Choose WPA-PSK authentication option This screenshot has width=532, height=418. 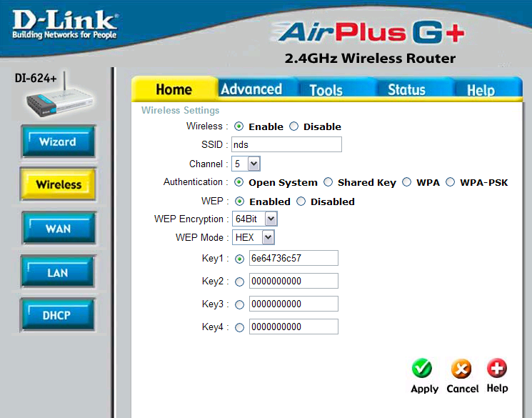click(450, 182)
